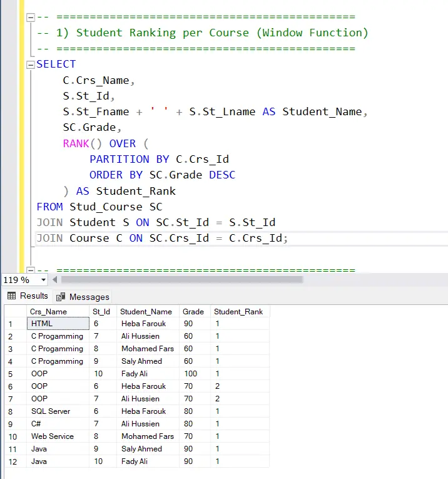The image size is (448, 479).
Task: Click the comment '1) Student Ranking per Course'
Action: 153,33
